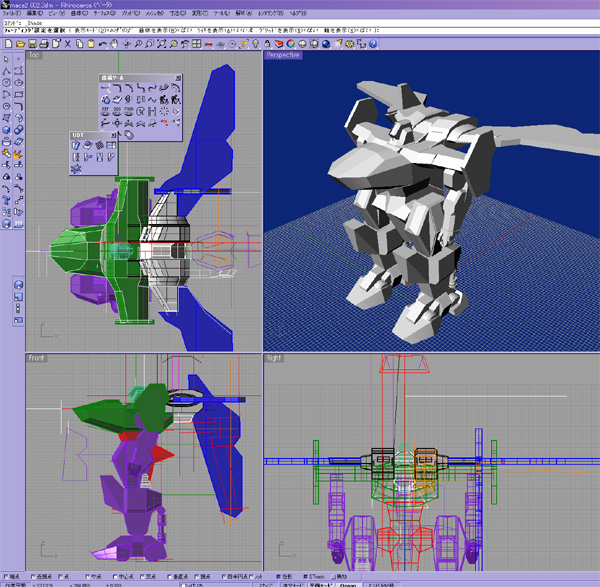The width and height of the screenshot is (600, 587).
Task: Click the Open folder icon
Action: (x=20, y=44)
